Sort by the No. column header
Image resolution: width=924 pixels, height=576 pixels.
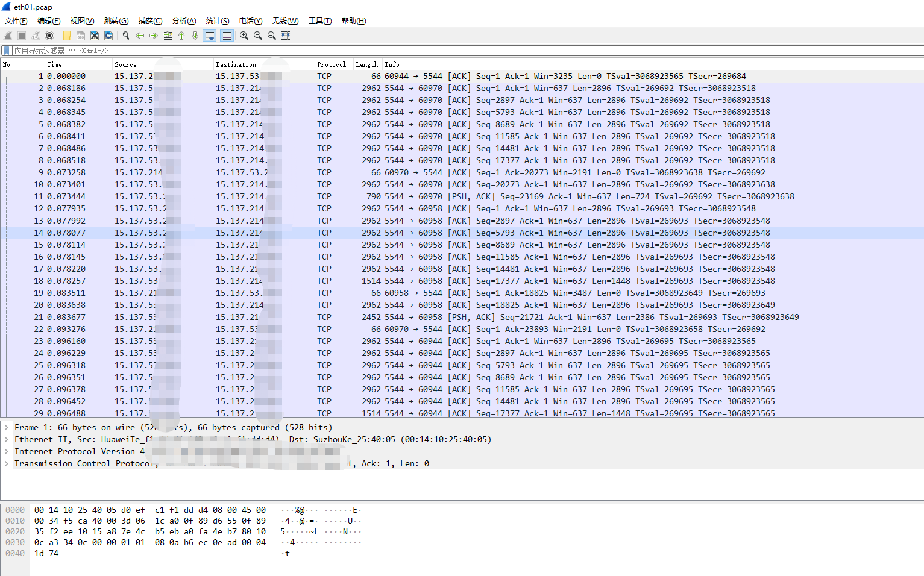click(x=22, y=64)
